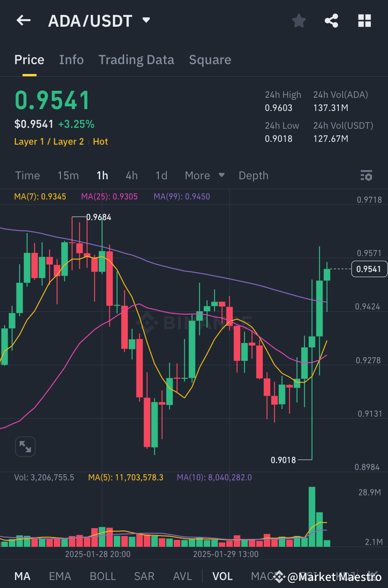The width and height of the screenshot is (388, 588).
Task: Open the Square tab
Action: 210,60
